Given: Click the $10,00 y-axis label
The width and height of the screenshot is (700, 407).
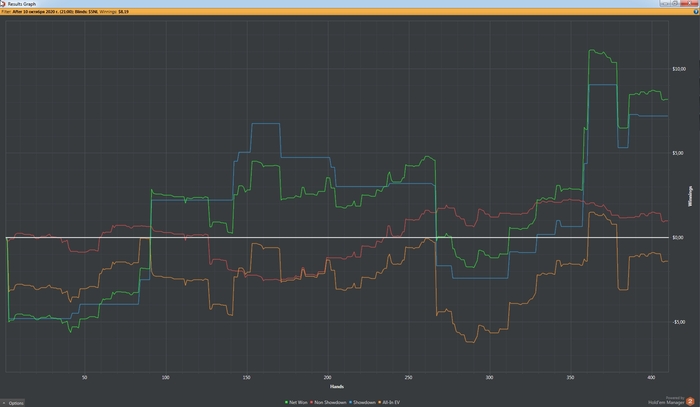Looking at the screenshot, I should click(x=679, y=69).
